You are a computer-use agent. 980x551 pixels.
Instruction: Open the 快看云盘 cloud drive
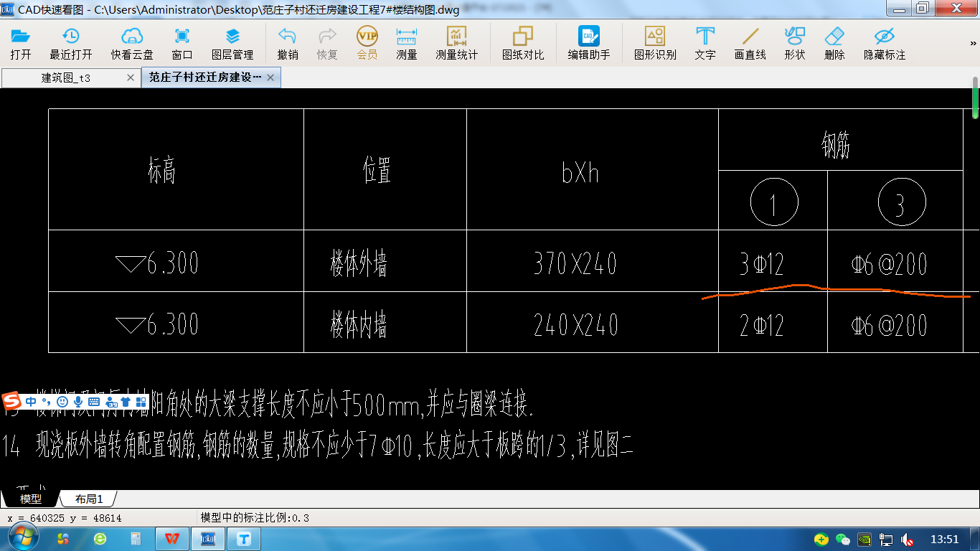click(x=132, y=43)
